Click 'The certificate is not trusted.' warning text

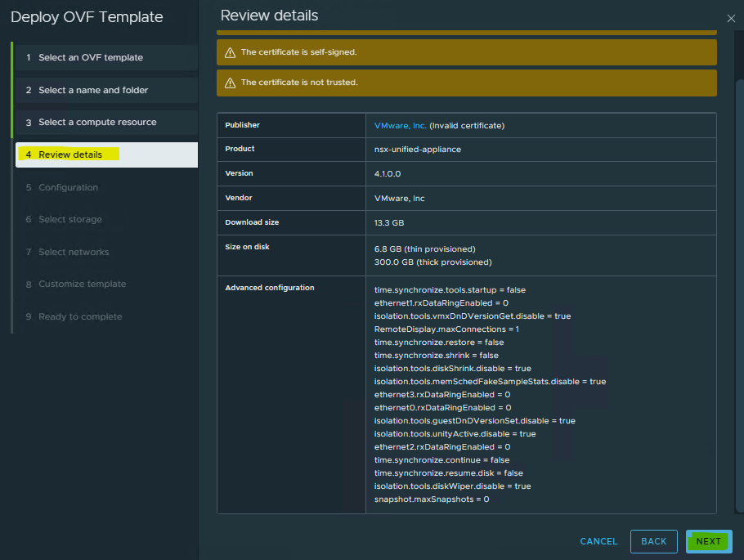pyautogui.click(x=299, y=83)
